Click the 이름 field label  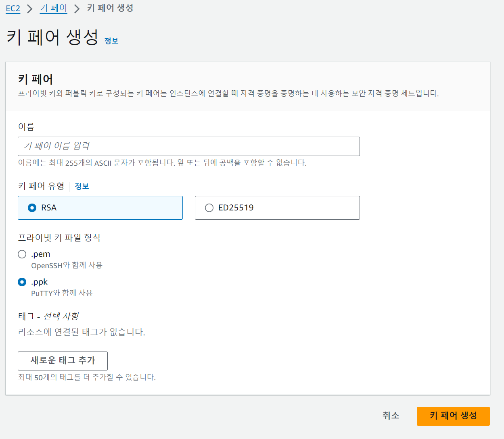pyautogui.click(x=25, y=126)
